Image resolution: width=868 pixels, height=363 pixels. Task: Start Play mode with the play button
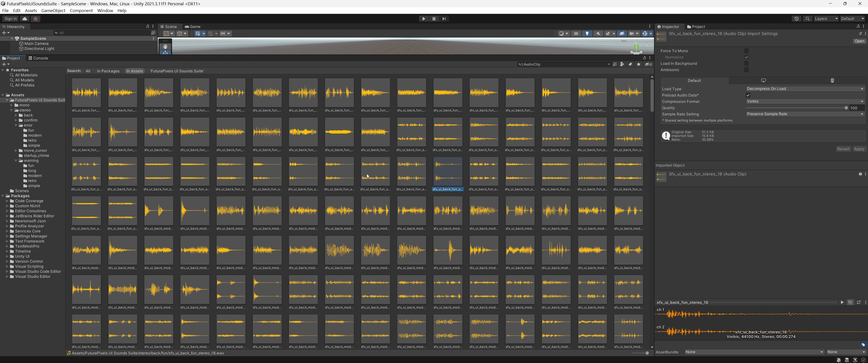pos(424,19)
